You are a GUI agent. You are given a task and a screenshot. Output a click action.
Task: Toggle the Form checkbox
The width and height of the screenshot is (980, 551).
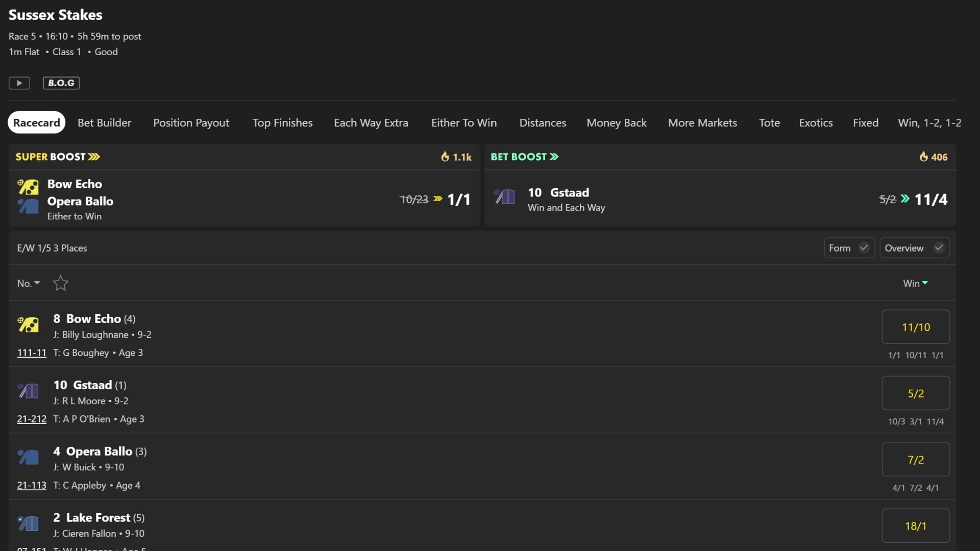pyautogui.click(x=864, y=247)
